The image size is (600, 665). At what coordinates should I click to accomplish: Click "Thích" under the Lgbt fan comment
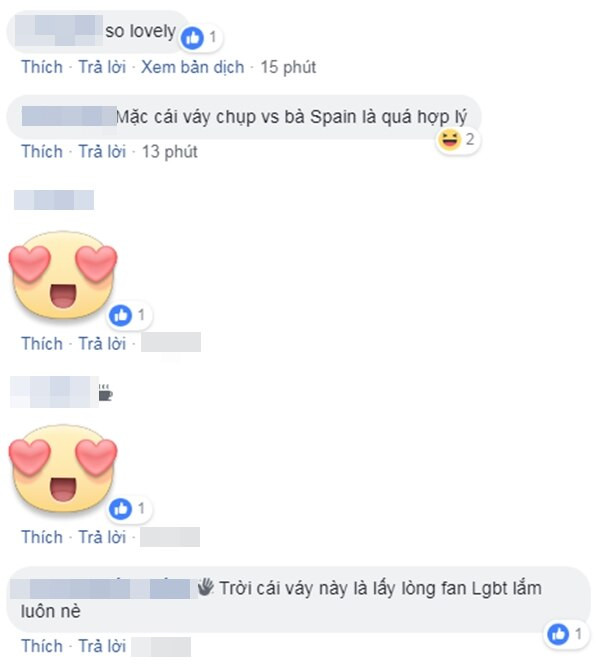click(42, 646)
